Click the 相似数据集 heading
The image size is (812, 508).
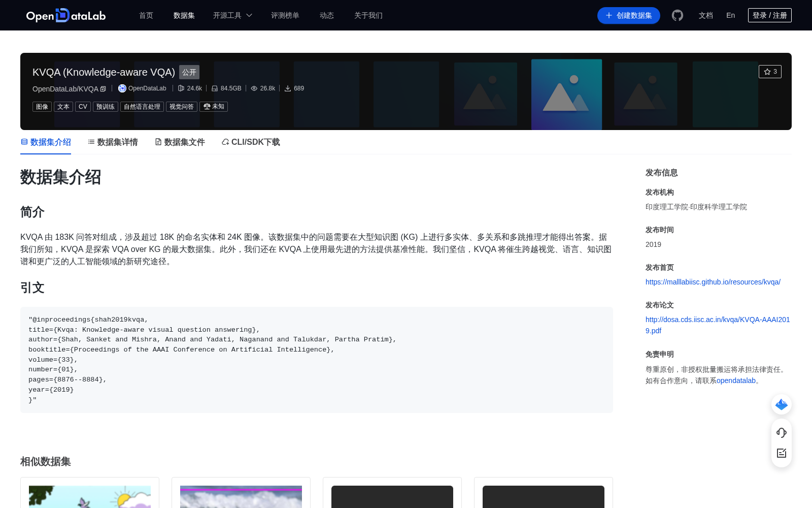[46, 462]
